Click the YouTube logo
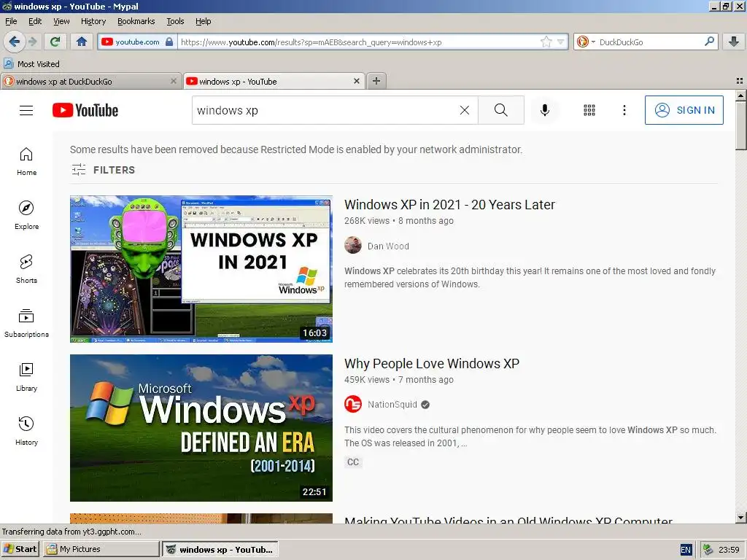Viewport: 747px width, 560px height. [x=85, y=110]
